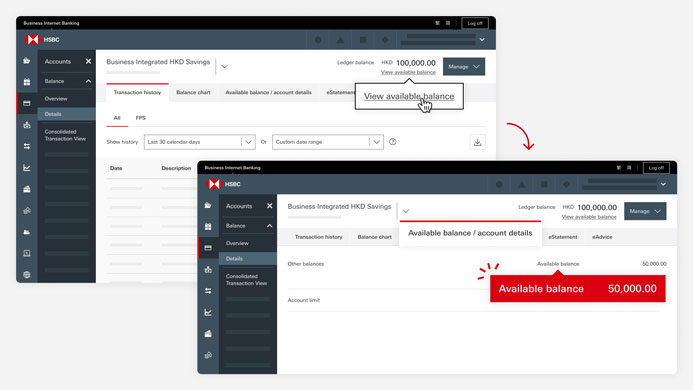This screenshot has height=390, width=693.
Task: Expand the account selector chevron in back window
Action: [225, 66]
